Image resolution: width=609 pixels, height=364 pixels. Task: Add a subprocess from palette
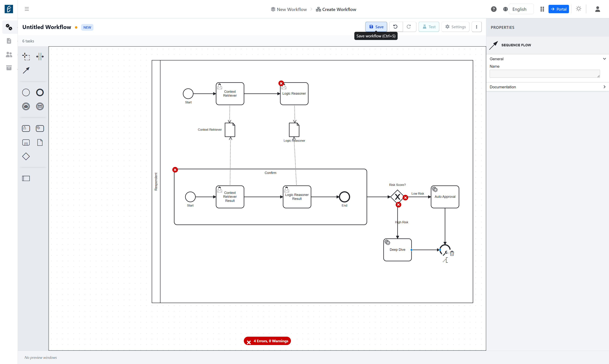tap(26, 143)
